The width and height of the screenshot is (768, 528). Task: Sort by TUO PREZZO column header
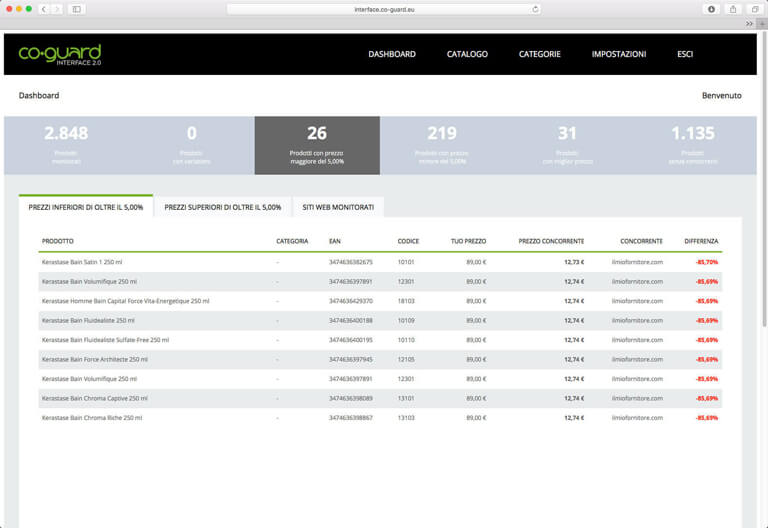click(468, 241)
